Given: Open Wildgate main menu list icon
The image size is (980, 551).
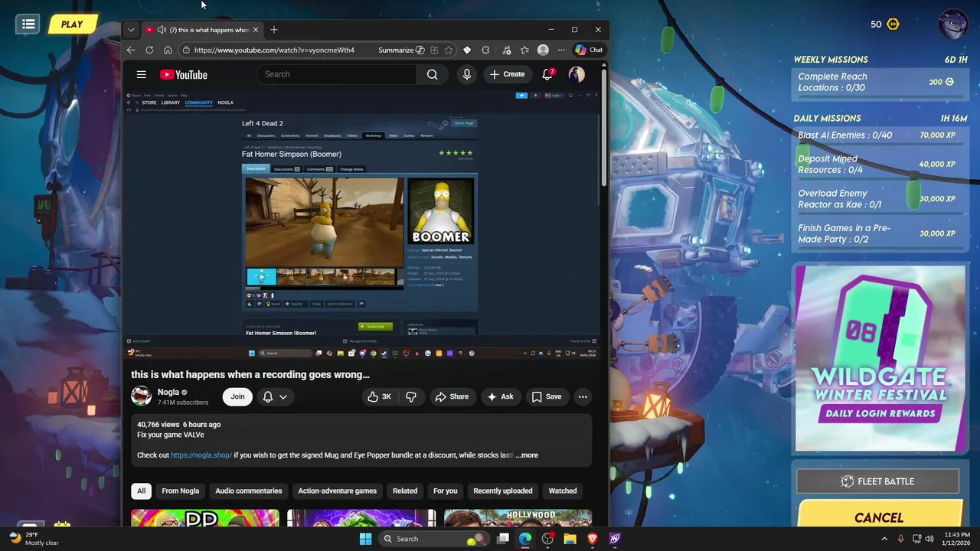Looking at the screenshot, I should click(28, 24).
